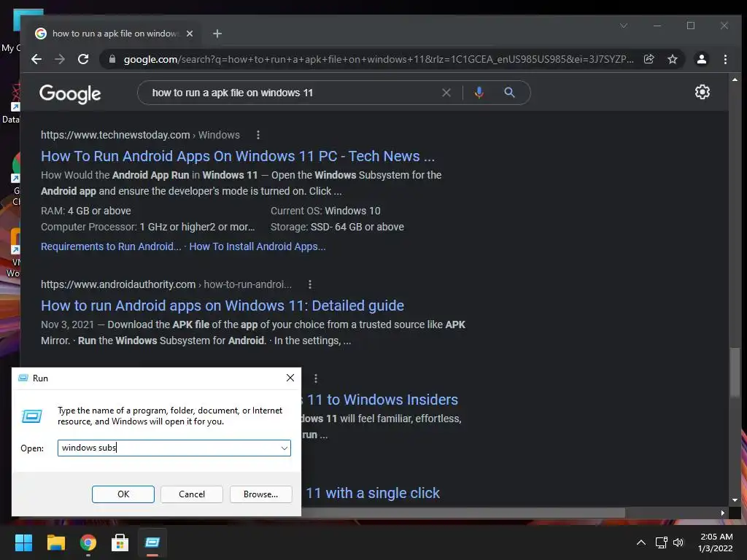Start voice search with the microphone

479,93
